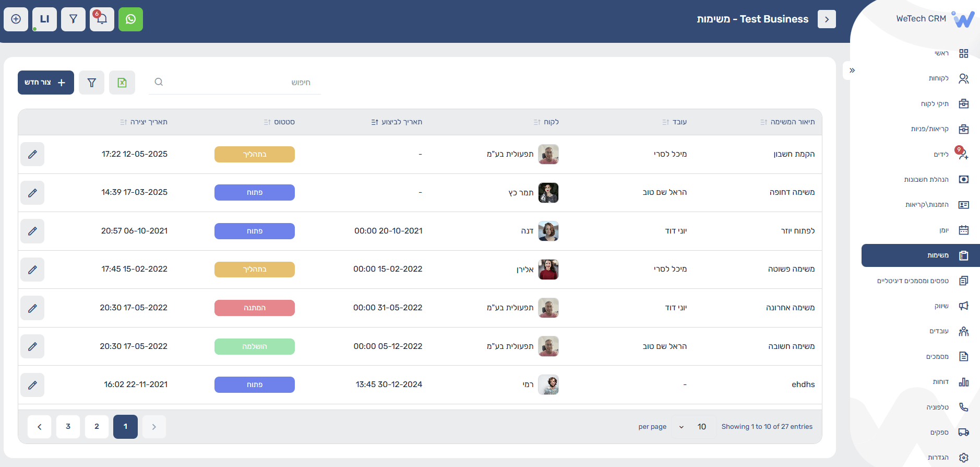The height and width of the screenshot is (467, 980).
Task: Edit the 'הקמת חשבון' task with pencil icon
Action: (32, 154)
